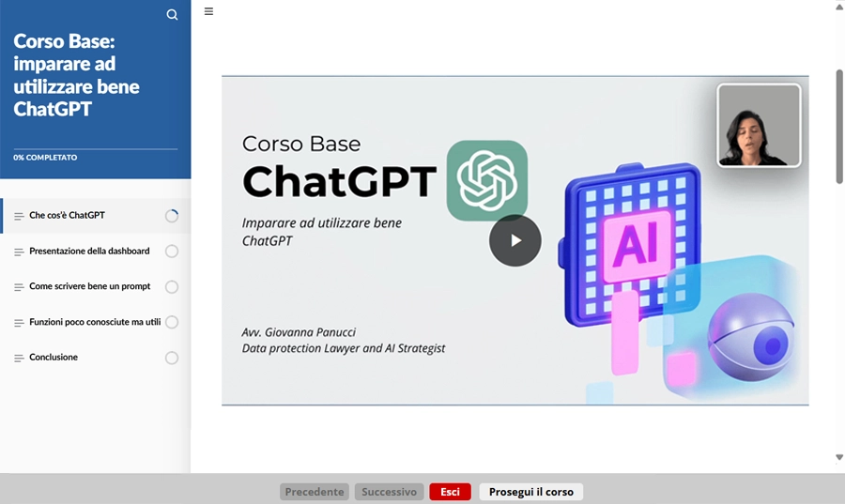Click the text 'Data protection Lawyer and AI Strategist'
Viewport: 845px width, 504px height.
click(x=344, y=348)
